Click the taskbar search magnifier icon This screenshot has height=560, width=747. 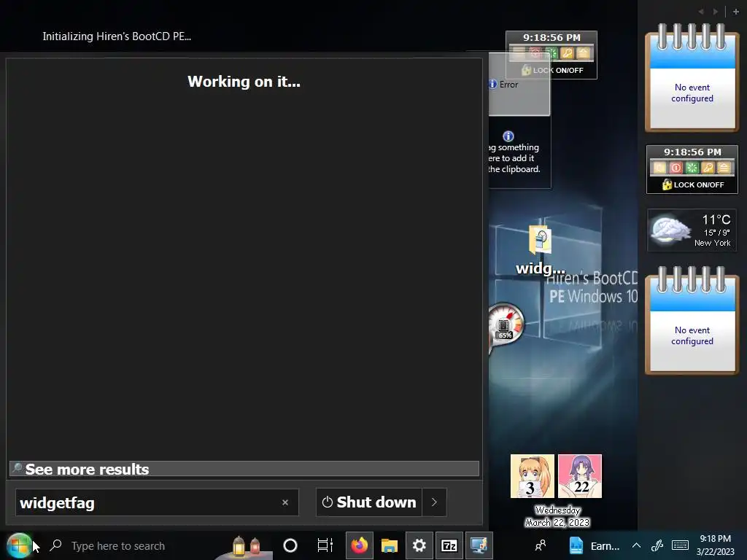tap(55, 545)
